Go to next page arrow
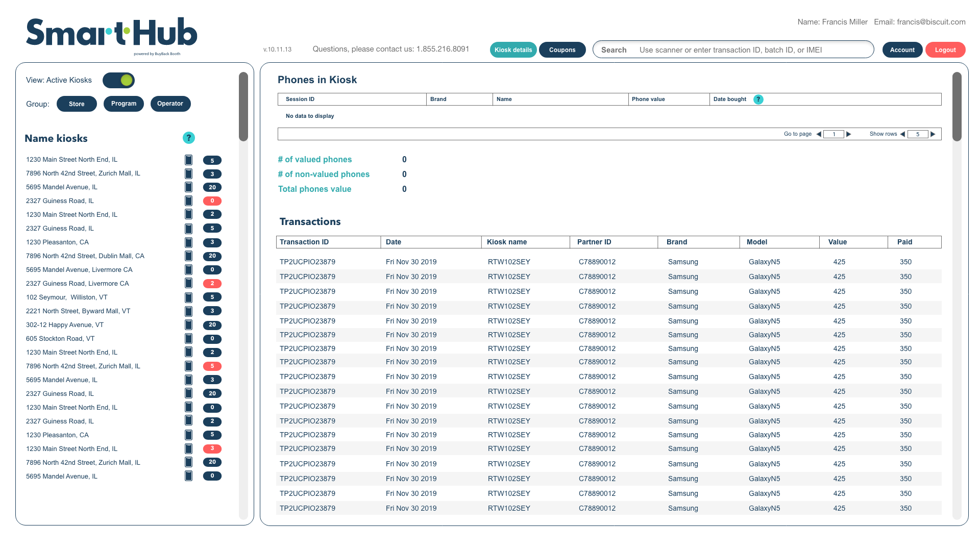 pyautogui.click(x=849, y=134)
